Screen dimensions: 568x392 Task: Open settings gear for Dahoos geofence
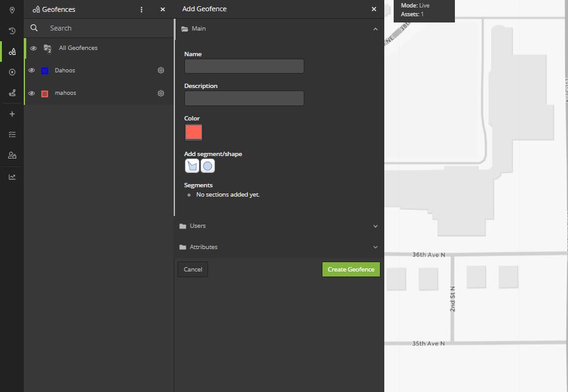pyautogui.click(x=161, y=70)
